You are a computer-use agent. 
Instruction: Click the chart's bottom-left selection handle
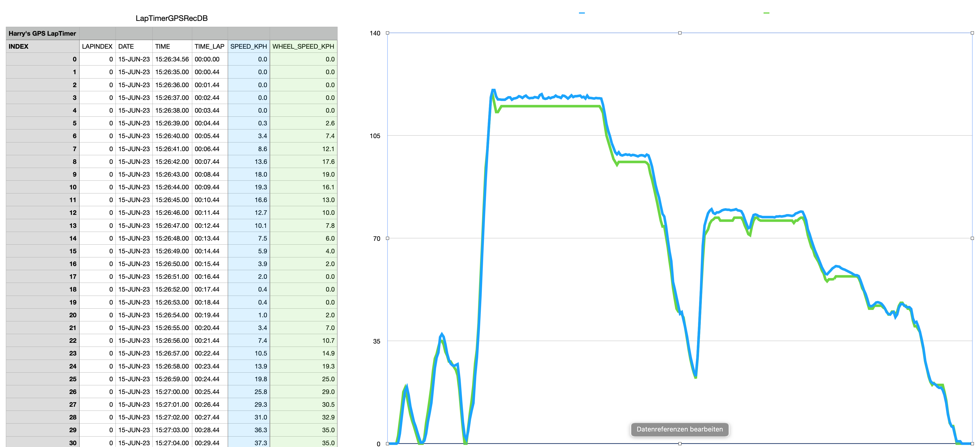click(x=388, y=444)
